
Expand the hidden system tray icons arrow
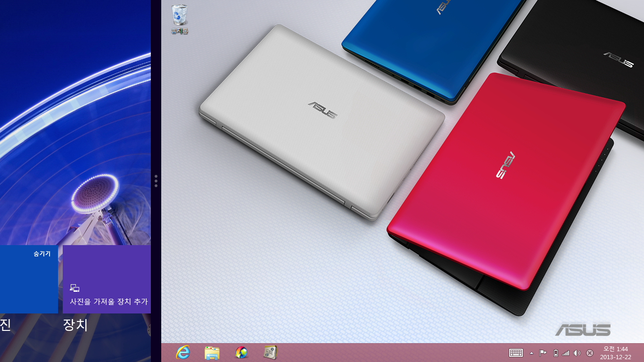pyautogui.click(x=532, y=353)
